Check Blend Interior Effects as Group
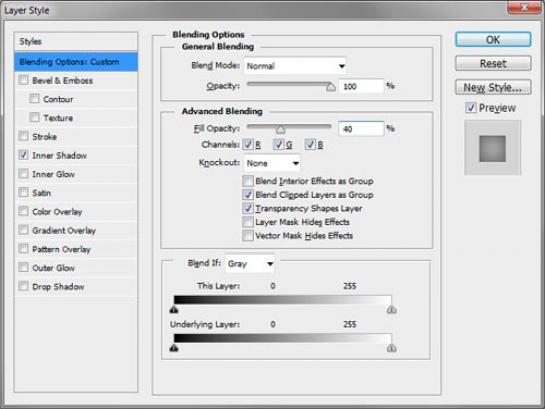 (x=248, y=181)
